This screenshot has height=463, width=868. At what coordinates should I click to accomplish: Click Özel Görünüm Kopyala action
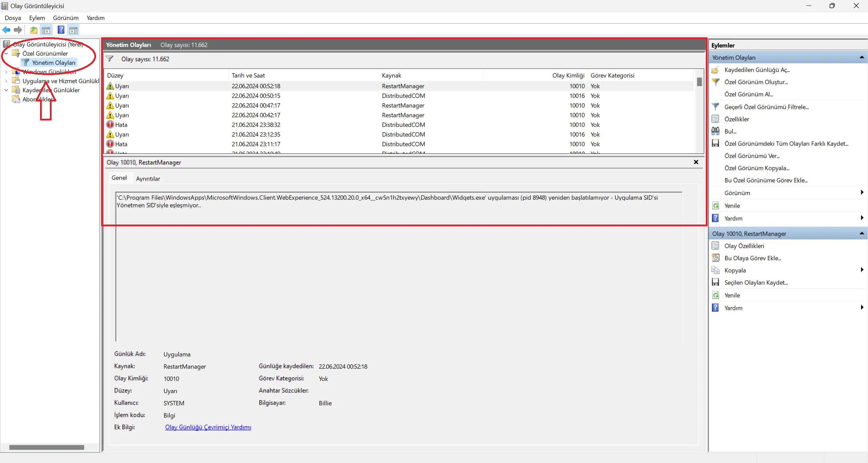click(x=757, y=168)
